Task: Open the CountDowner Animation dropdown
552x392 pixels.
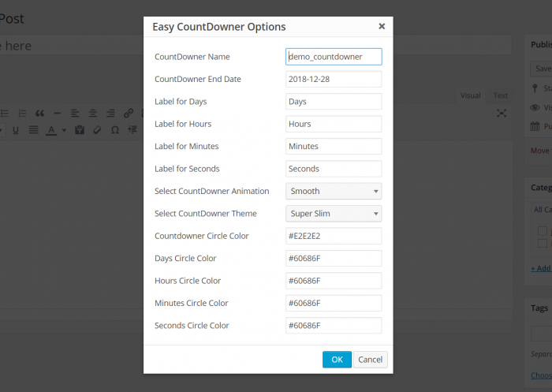Action: pyautogui.click(x=334, y=191)
